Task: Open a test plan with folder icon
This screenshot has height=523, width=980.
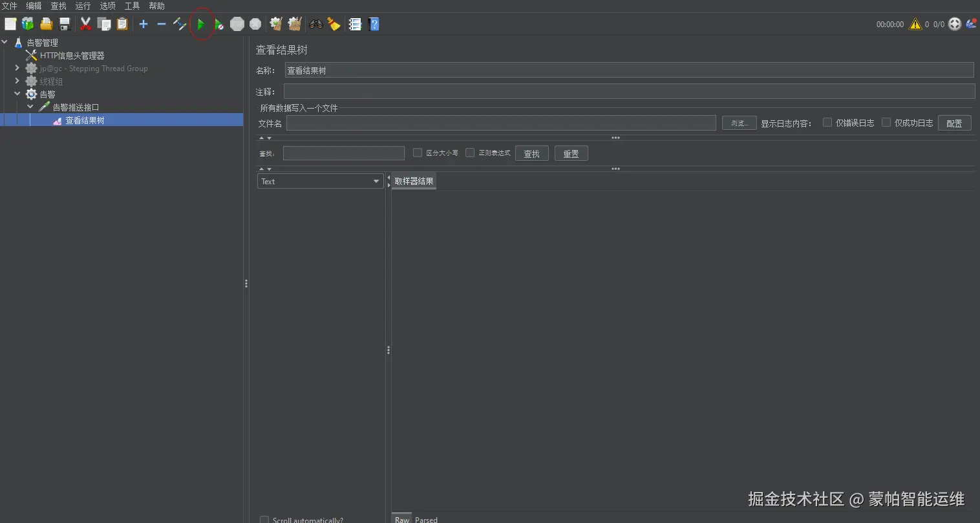Action: (46, 24)
